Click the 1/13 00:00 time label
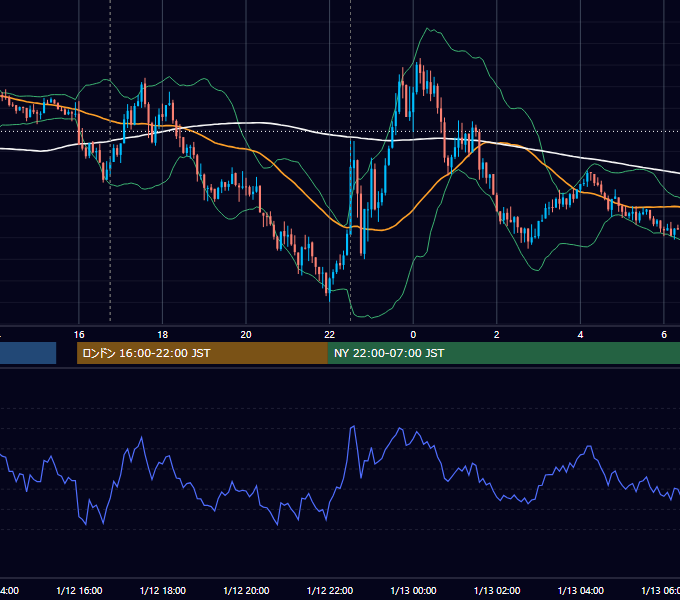 (413, 590)
